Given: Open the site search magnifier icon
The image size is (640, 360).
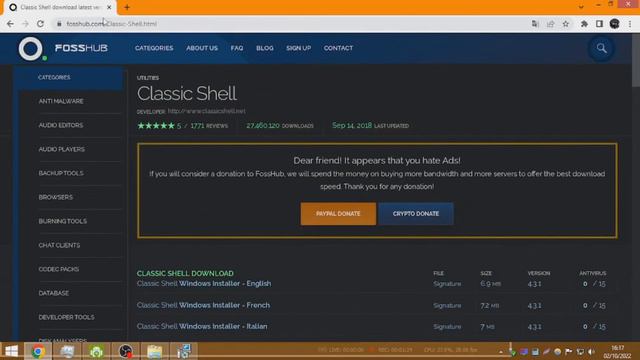Looking at the screenshot, I should pos(601,48).
